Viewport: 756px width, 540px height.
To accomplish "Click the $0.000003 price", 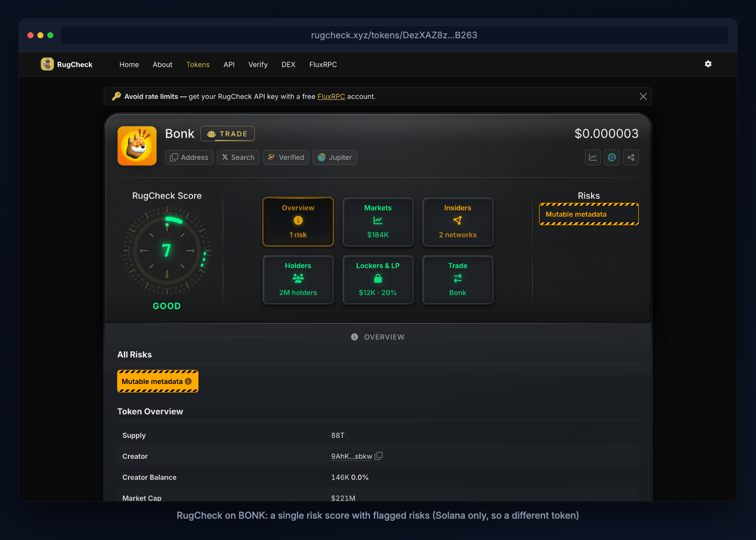I will 606,134.
